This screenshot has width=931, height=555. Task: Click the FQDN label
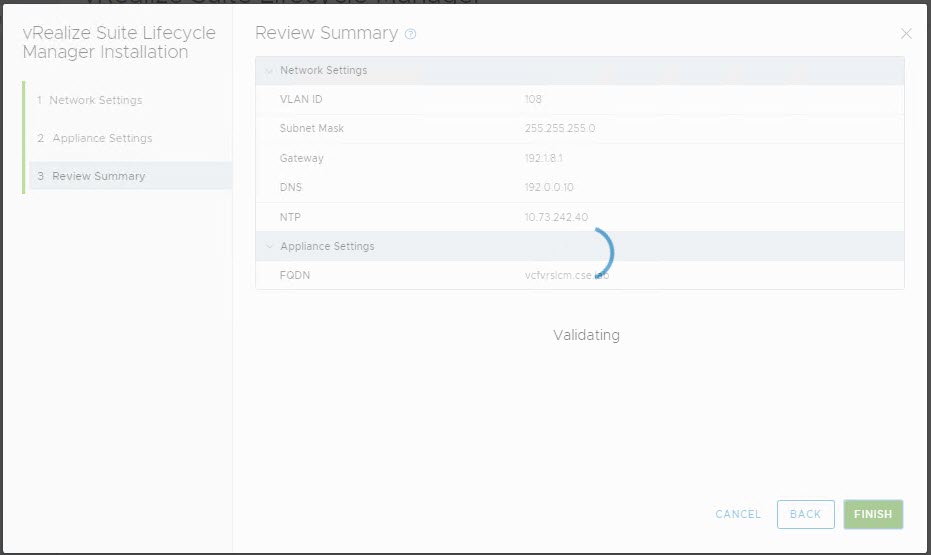[x=295, y=275]
